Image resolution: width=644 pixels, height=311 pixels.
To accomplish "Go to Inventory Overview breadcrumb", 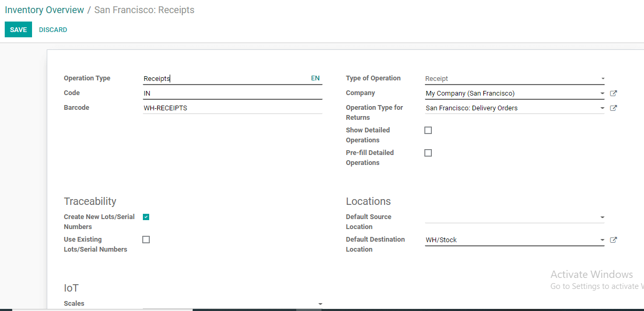I will point(45,10).
